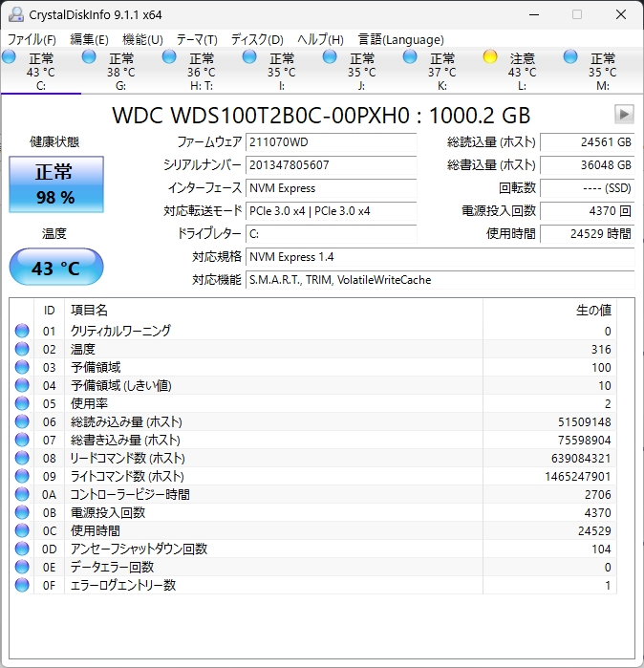Select the M: drive tab

(x=602, y=71)
